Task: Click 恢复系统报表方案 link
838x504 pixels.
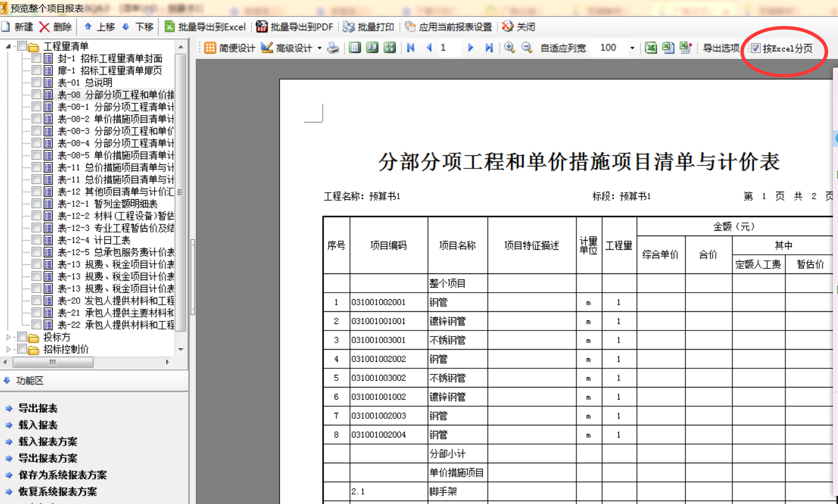Action: click(x=58, y=491)
